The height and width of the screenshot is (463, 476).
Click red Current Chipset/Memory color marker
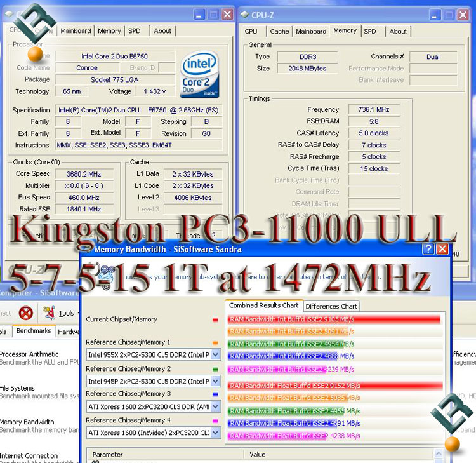(x=215, y=319)
